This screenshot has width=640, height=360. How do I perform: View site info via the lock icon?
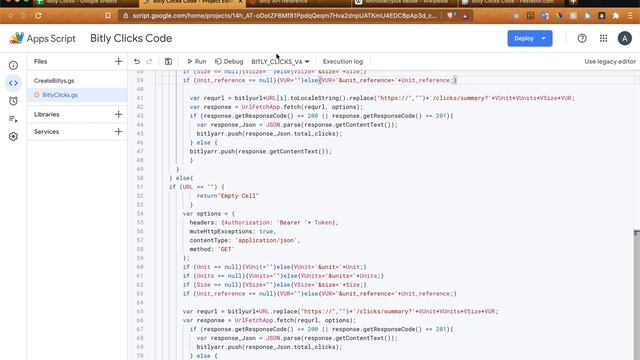tap(126, 16)
